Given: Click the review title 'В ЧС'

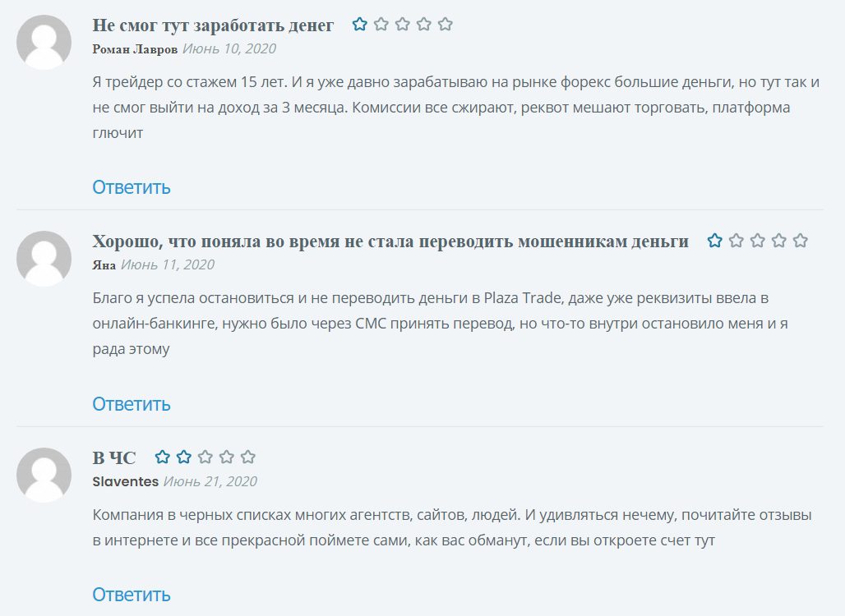Looking at the screenshot, I should pyautogui.click(x=114, y=457).
